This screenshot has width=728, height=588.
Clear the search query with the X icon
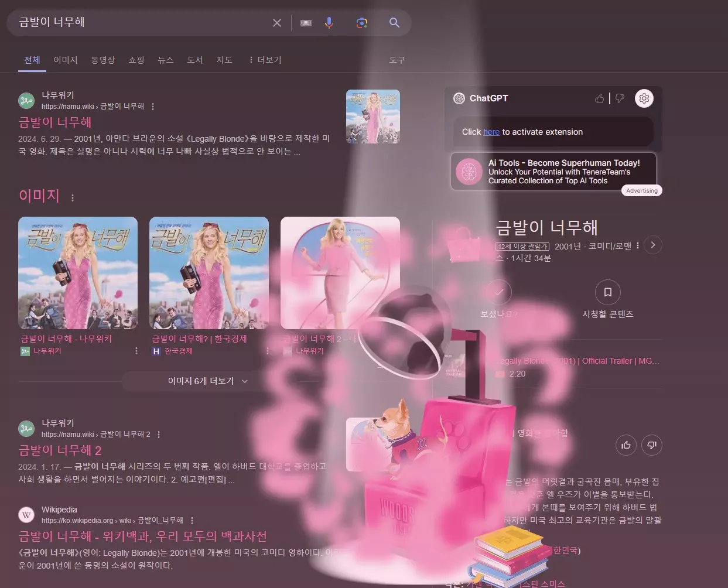click(x=276, y=22)
